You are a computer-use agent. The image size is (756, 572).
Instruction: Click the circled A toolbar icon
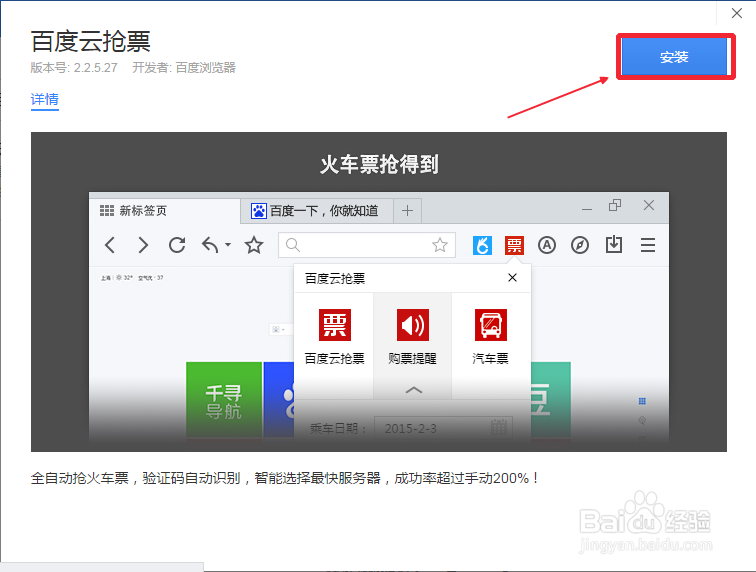[x=547, y=245]
